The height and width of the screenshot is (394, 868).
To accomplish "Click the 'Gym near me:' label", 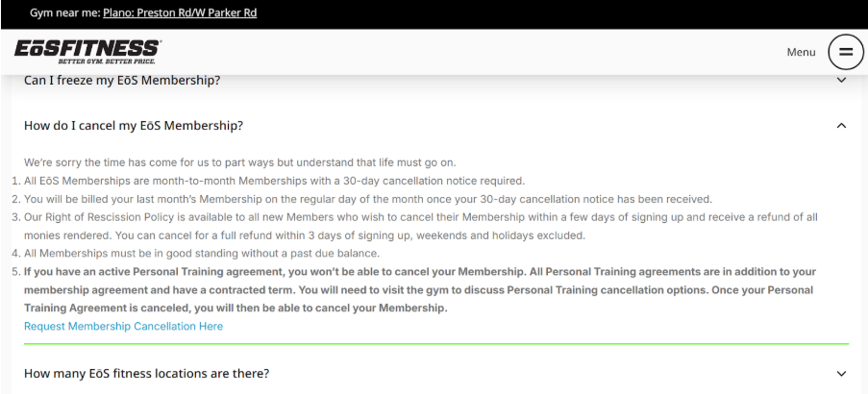I will coord(64,12).
